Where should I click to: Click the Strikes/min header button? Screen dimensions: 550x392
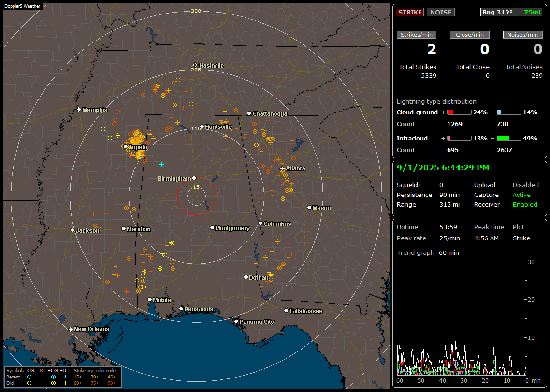point(416,35)
